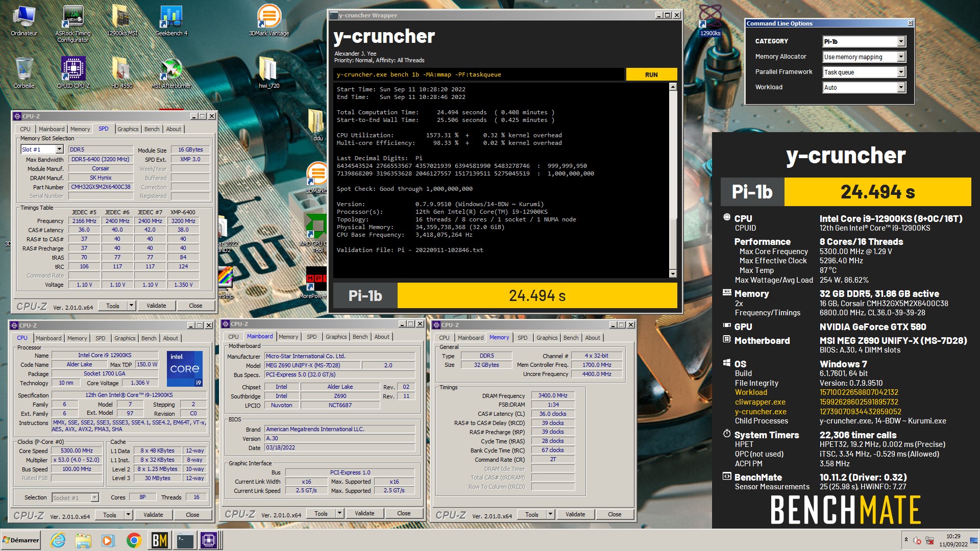Switch to the console taskbar button
Viewport: 980px width, 551px height.
pyautogui.click(x=185, y=540)
